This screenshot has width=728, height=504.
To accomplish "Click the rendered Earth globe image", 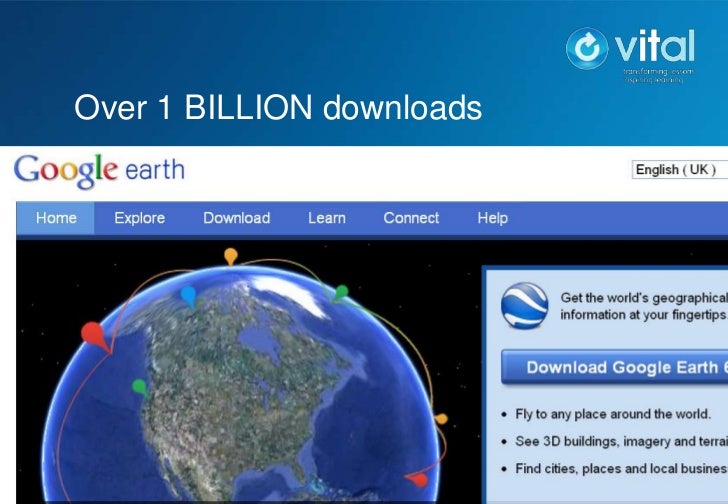I will 241,385.
